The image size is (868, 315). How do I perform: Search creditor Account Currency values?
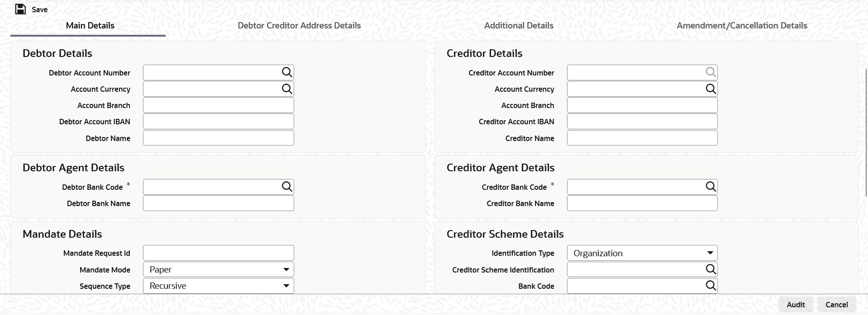coord(711,89)
